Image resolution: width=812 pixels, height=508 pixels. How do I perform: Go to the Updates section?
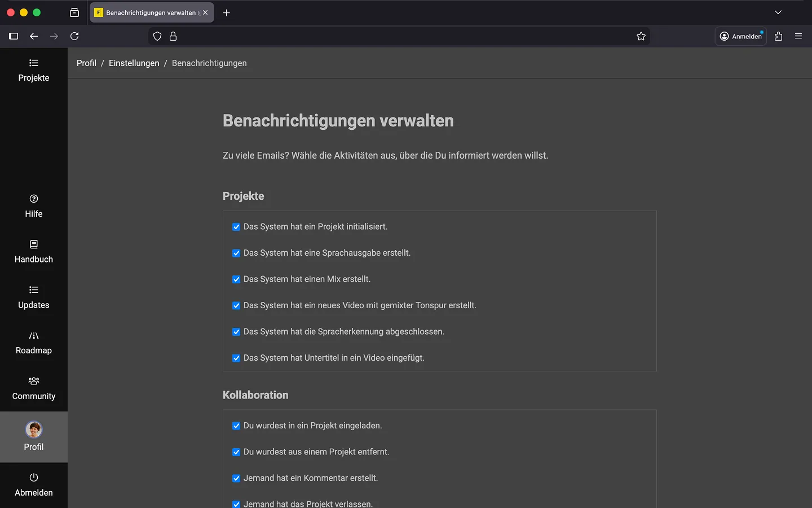(x=34, y=297)
